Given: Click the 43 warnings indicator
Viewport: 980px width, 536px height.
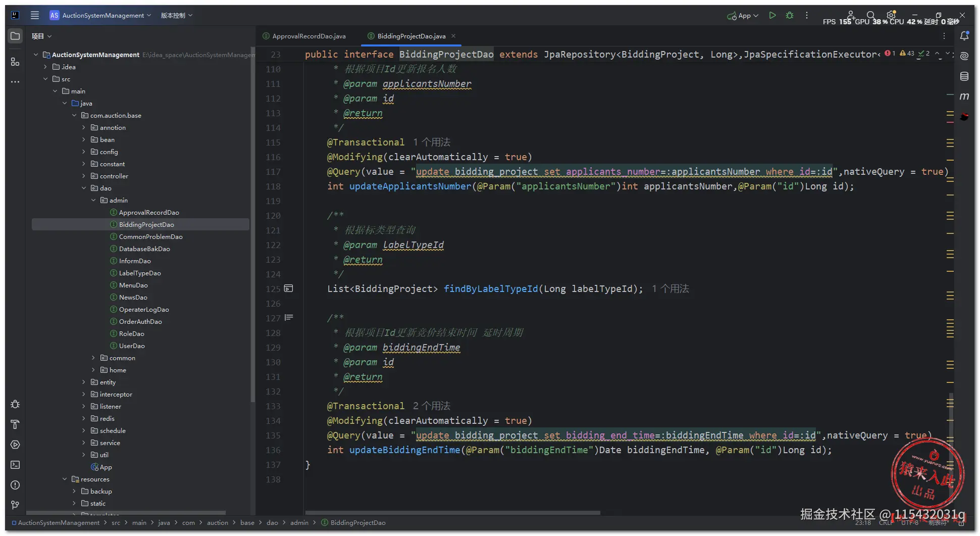Looking at the screenshot, I should point(907,53).
